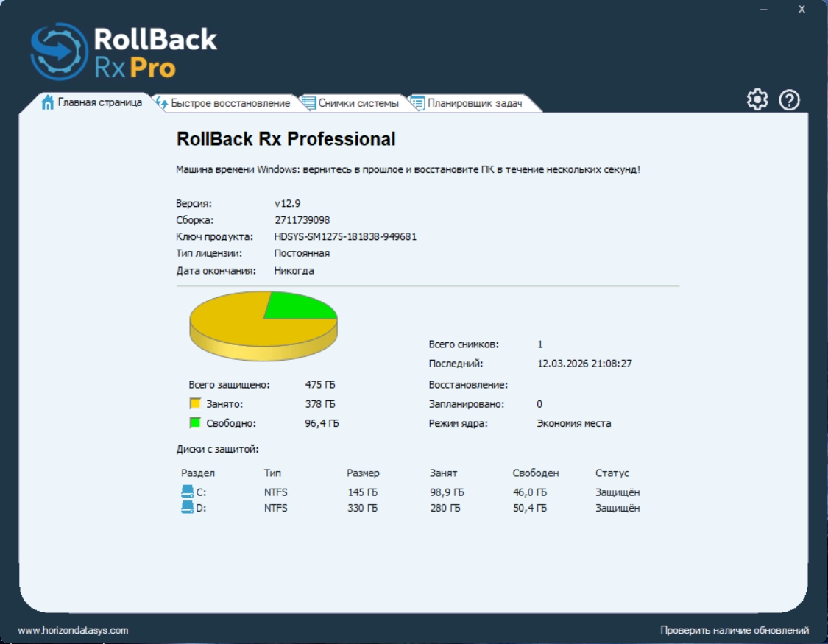Click the RollBack Rx Professional heading

pos(286,139)
